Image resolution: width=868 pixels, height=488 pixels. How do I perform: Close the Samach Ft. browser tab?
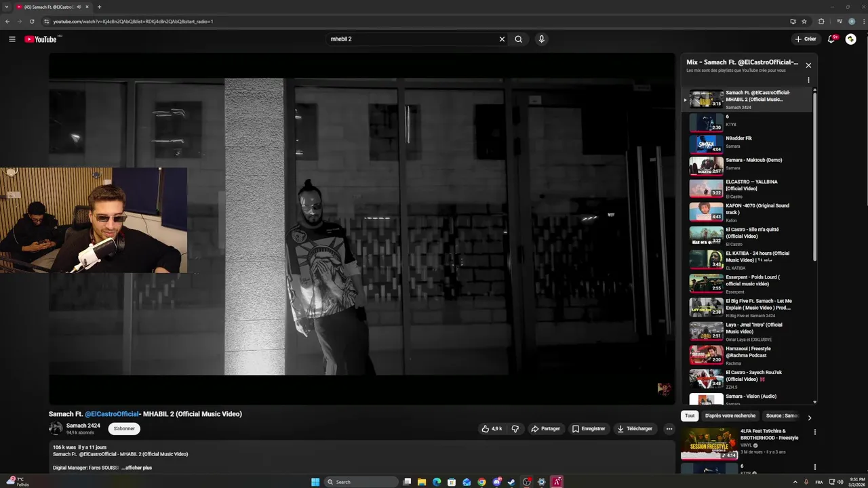(87, 7)
